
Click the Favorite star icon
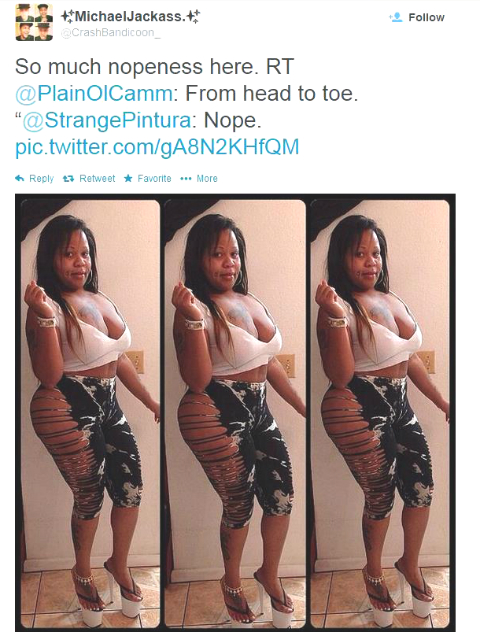(128, 178)
